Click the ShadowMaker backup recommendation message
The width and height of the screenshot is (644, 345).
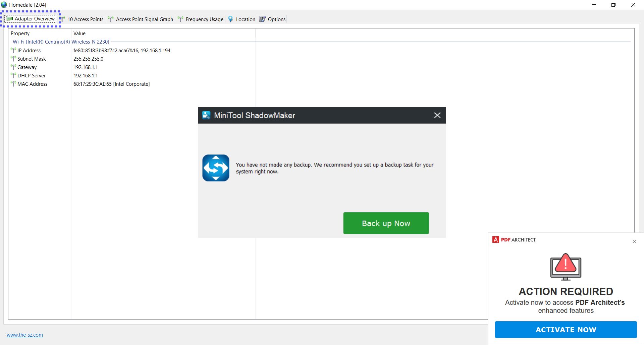coord(334,168)
